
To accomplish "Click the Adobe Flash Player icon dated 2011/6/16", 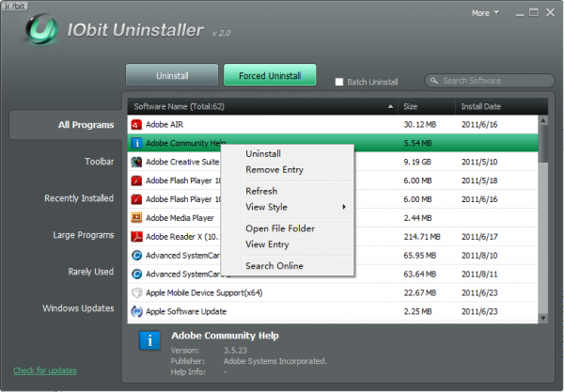I will [136, 199].
